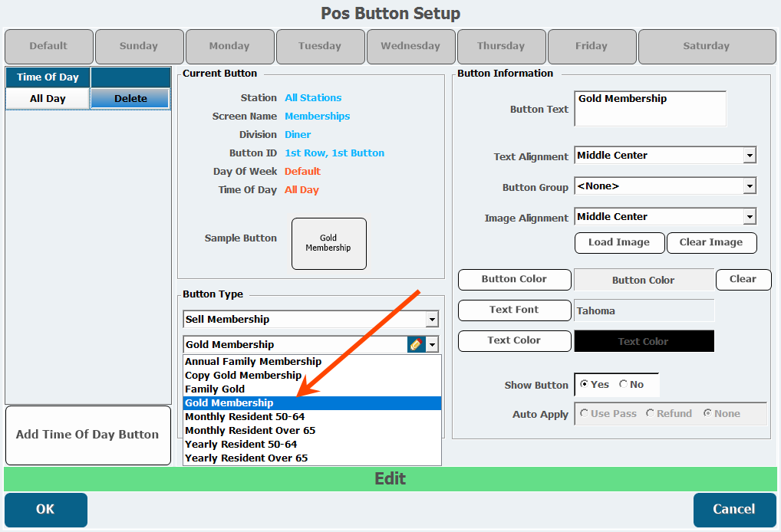The height and width of the screenshot is (532, 781).
Task: Switch to the Wednesday tab
Action: tap(411, 46)
